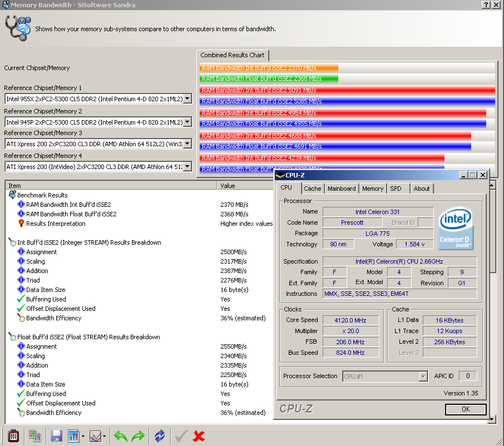Click the question mark help button in title bar
The width and height of the screenshot is (504, 446).
click(486, 5)
